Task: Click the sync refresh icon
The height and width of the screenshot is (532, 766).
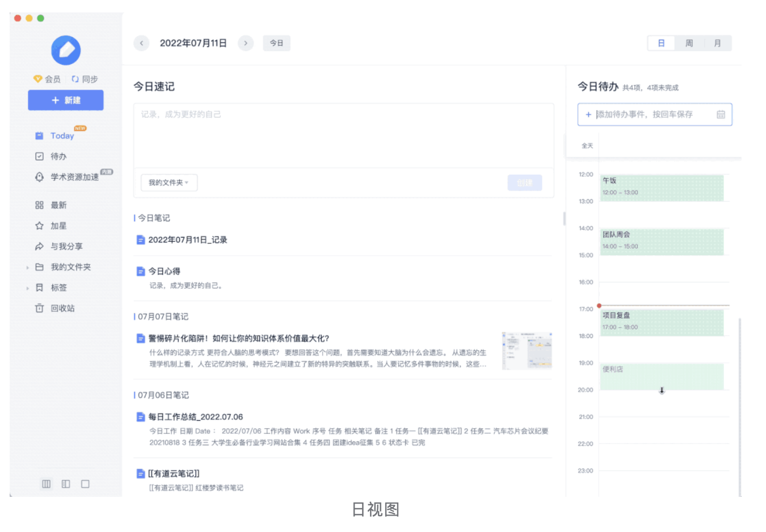Action: [x=75, y=79]
